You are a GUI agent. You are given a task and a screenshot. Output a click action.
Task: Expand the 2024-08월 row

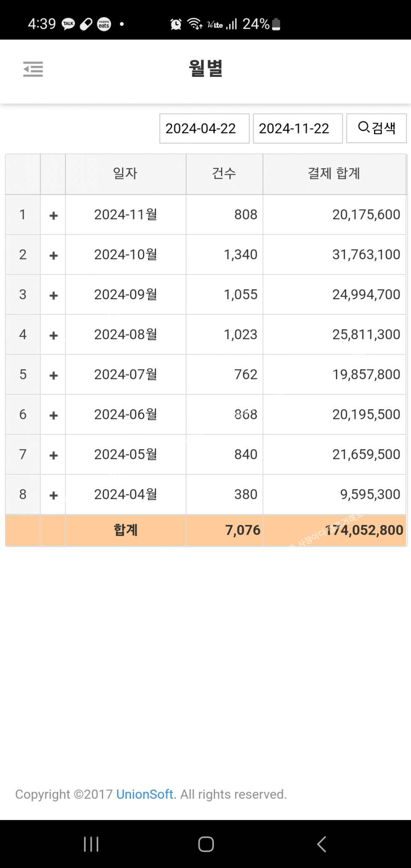(x=53, y=335)
